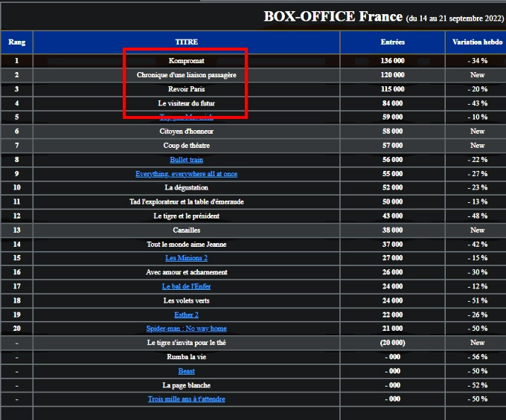Image resolution: width=506 pixels, height=420 pixels.
Task: Select the Canailles title cell
Action: 186,230
